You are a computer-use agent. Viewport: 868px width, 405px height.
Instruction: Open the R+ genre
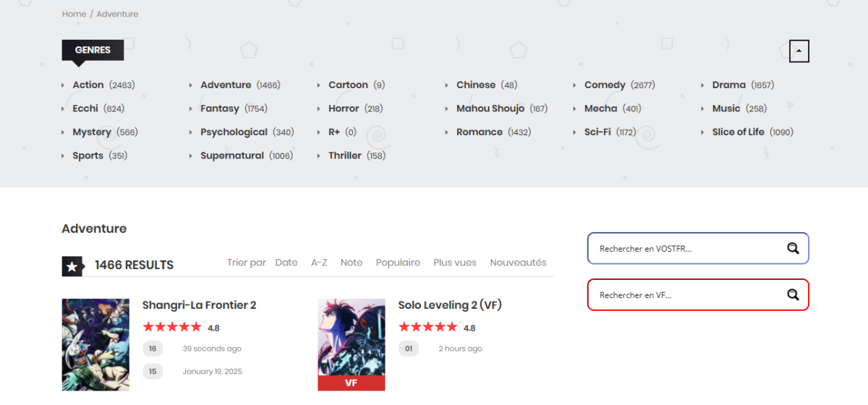[x=334, y=132]
